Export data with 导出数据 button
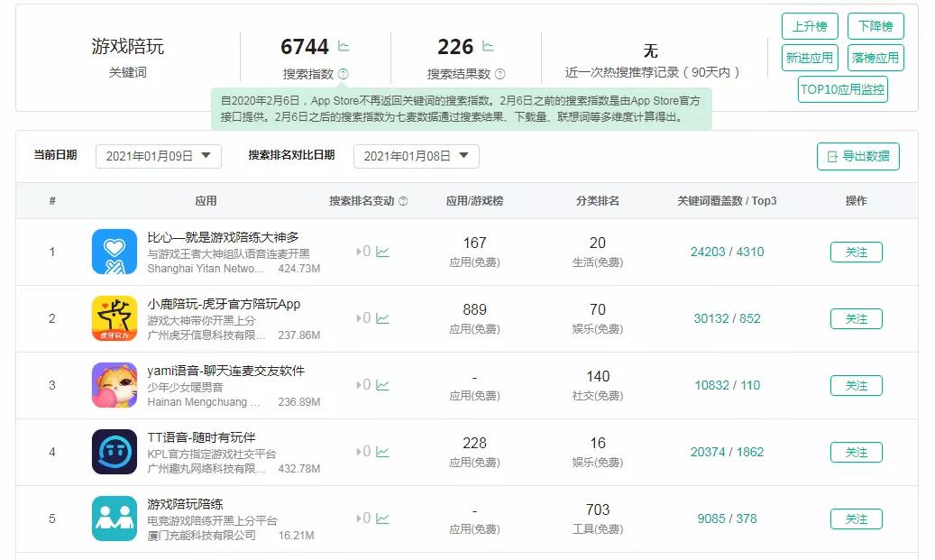The image size is (935, 560). [858, 156]
